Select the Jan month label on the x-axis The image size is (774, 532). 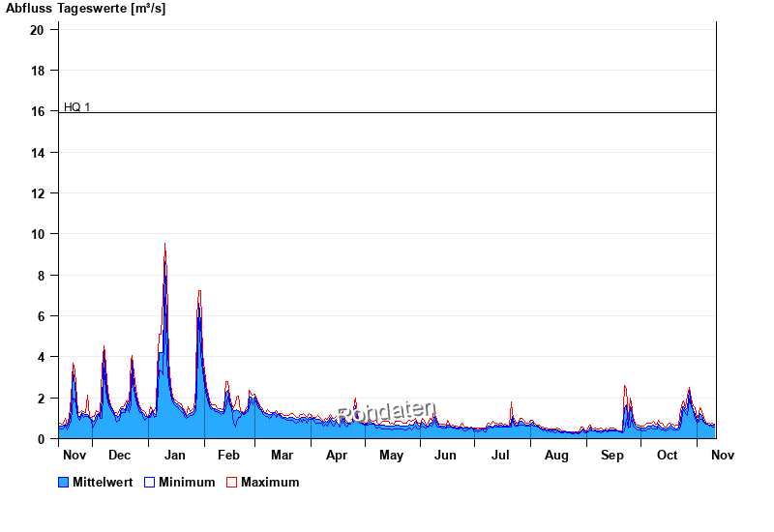[175, 455]
